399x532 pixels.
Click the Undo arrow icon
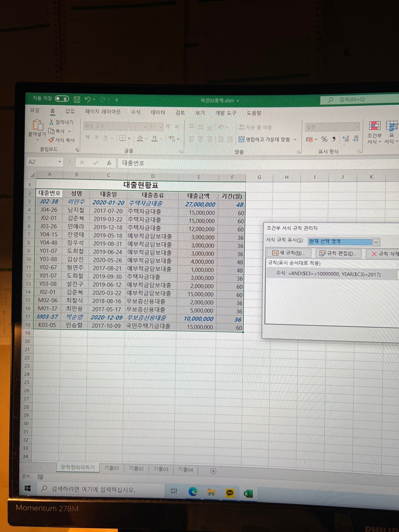(x=88, y=99)
